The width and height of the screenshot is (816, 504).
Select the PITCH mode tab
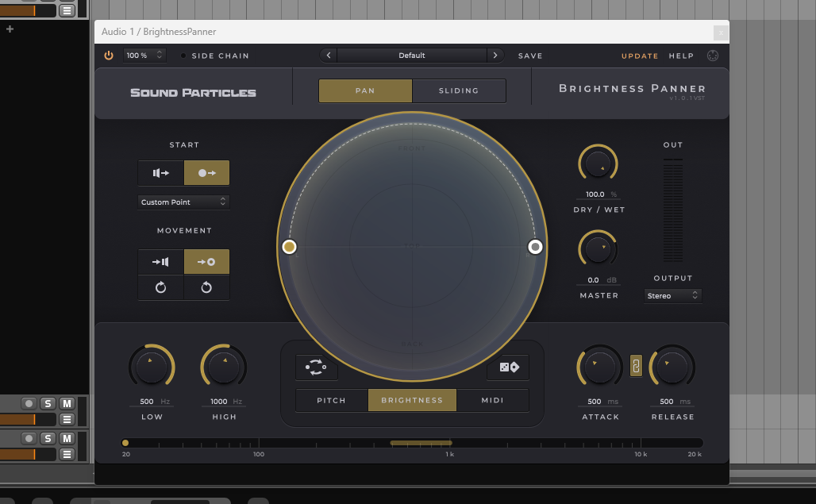[x=332, y=400]
